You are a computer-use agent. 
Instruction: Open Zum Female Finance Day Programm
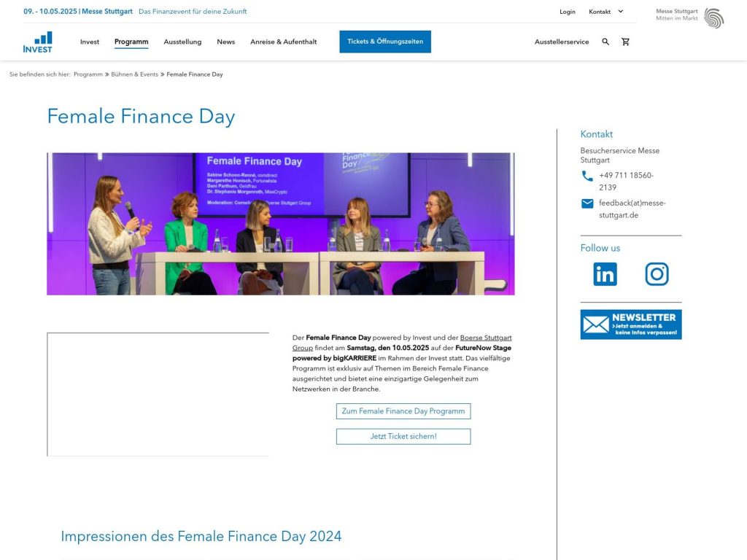[403, 411]
